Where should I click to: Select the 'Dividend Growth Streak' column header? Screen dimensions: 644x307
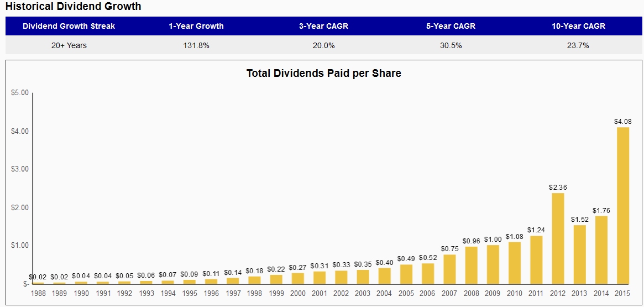(x=69, y=26)
